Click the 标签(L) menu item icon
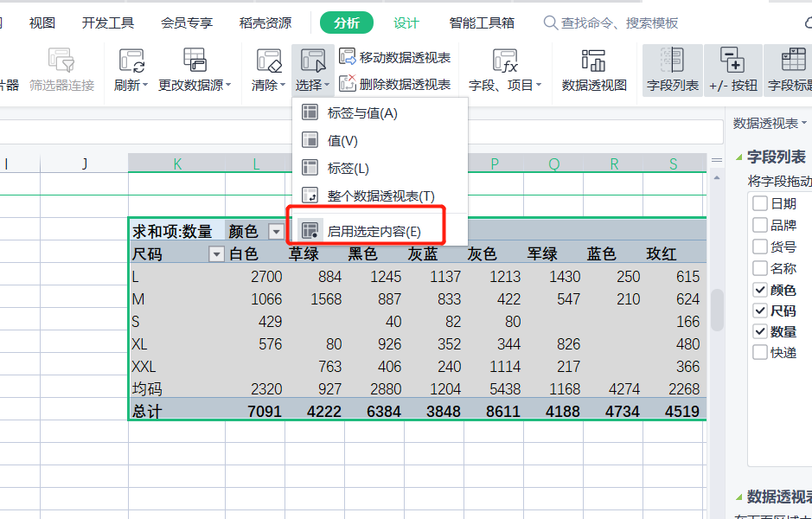The height and width of the screenshot is (519, 812). coord(310,167)
